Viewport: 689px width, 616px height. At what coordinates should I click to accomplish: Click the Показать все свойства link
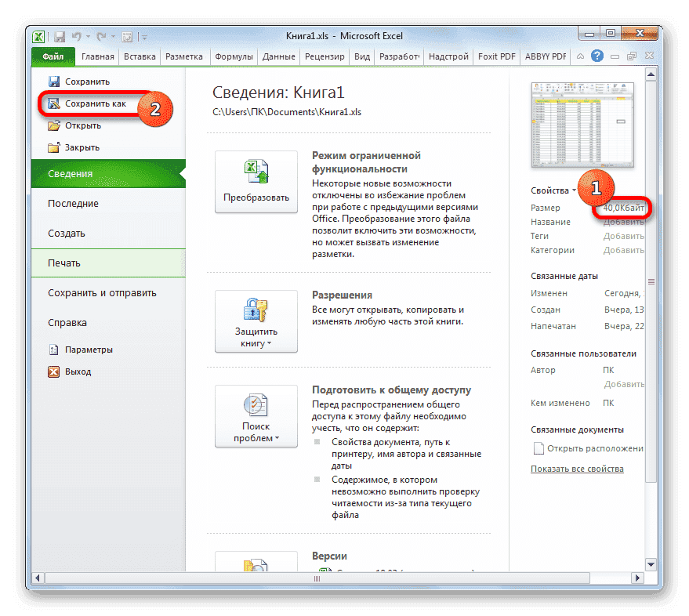tap(576, 468)
